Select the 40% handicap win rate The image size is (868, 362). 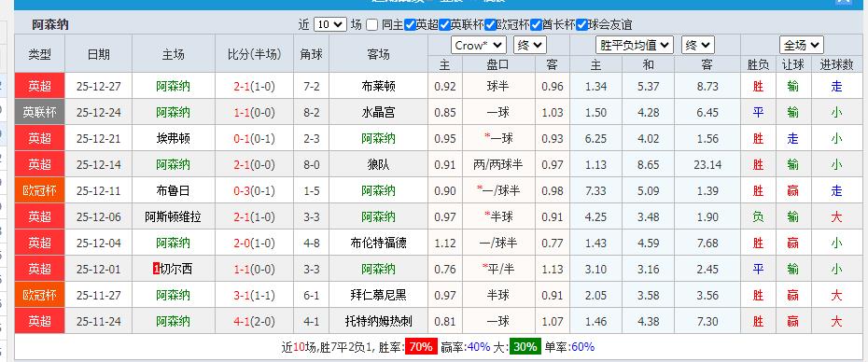pyautogui.click(x=479, y=347)
